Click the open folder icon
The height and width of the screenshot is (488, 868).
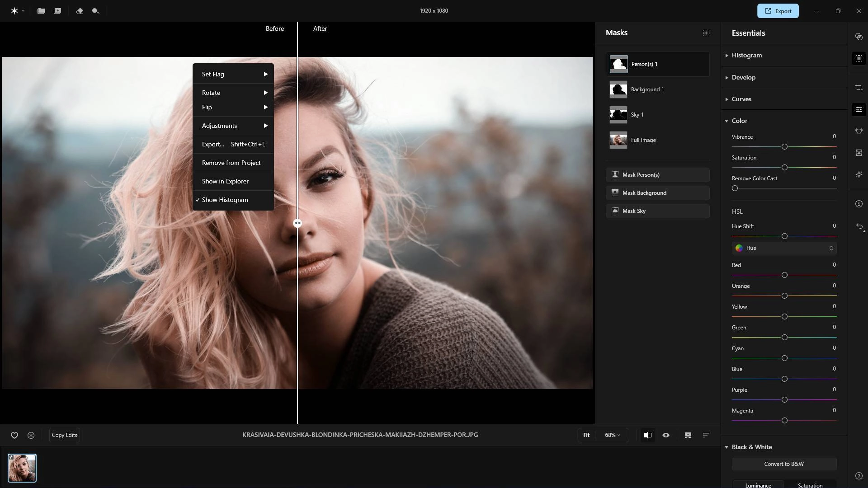(41, 11)
